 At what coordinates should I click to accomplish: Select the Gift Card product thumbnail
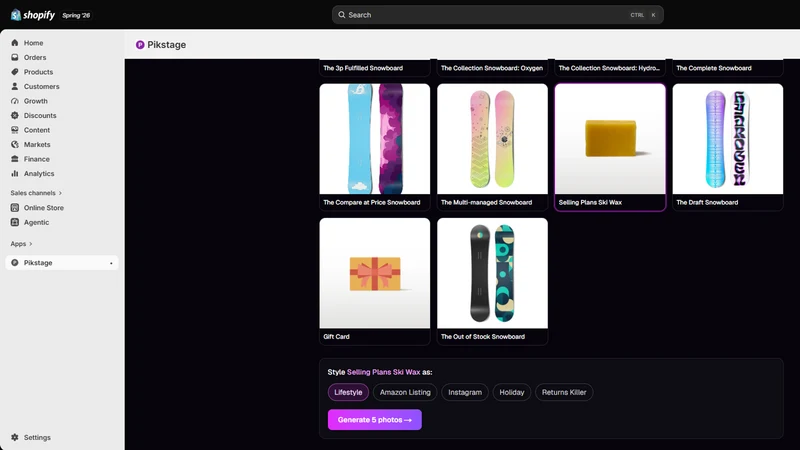(x=374, y=273)
